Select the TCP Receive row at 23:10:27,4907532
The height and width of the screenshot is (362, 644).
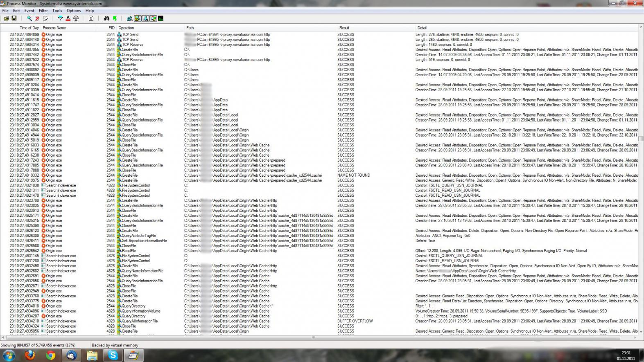[319, 60]
